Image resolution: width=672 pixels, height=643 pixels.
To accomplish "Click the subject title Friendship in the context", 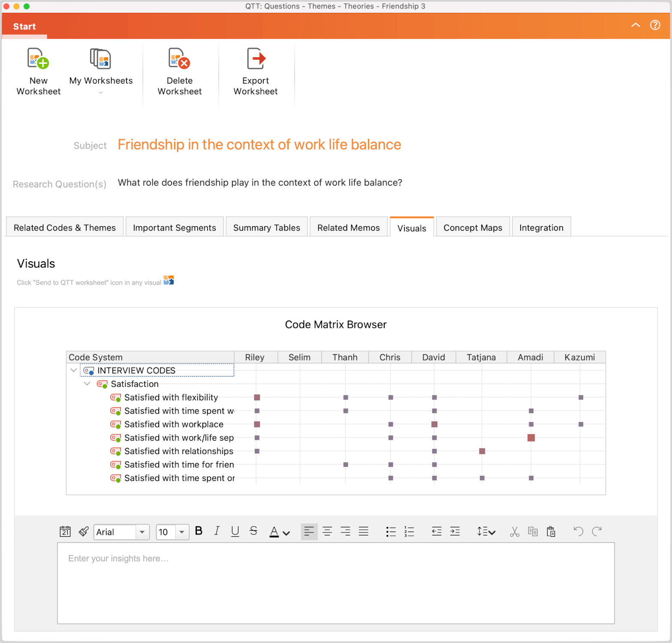I will (x=259, y=145).
